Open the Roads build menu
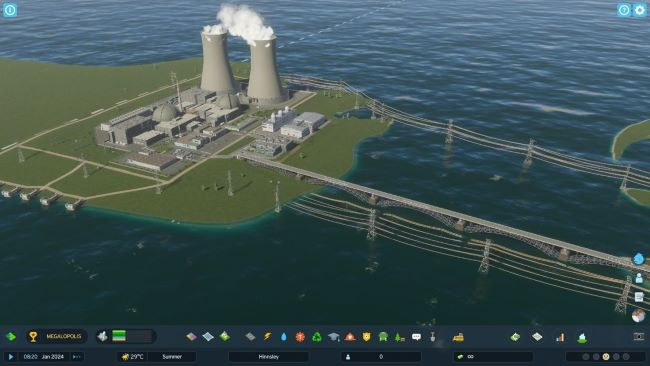 tap(250, 337)
